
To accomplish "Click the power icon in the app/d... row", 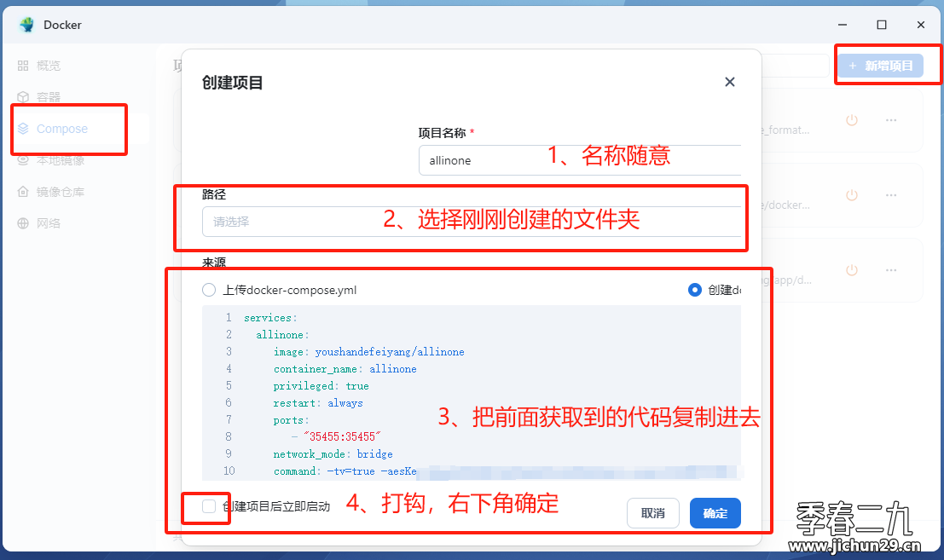I will click(x=852, y=271).
